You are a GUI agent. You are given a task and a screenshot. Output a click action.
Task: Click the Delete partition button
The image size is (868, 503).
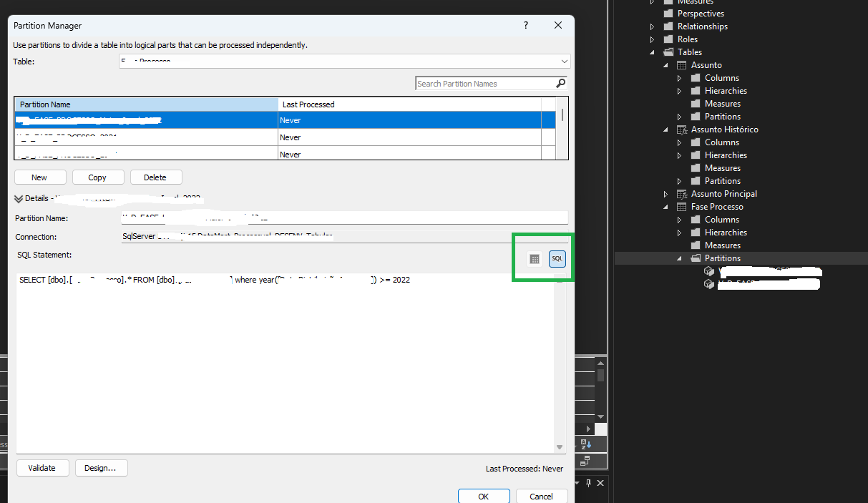click(156, 177)
